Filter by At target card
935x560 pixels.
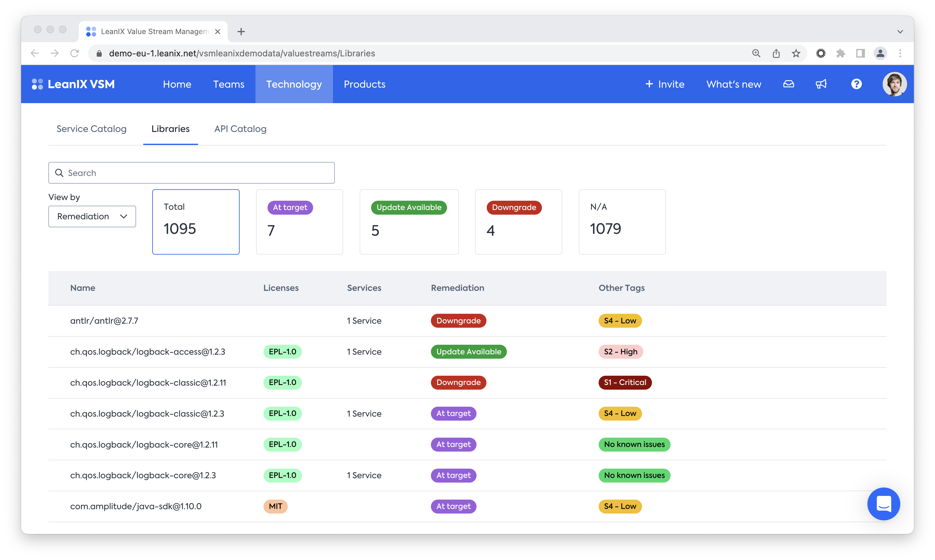pyautogui.click(x=299, y=222)
